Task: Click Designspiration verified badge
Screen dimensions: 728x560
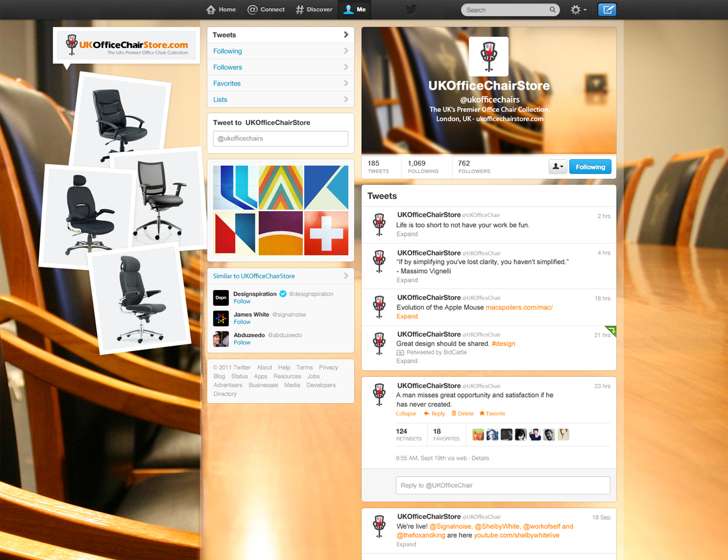Action: click(x=283, y=294)
